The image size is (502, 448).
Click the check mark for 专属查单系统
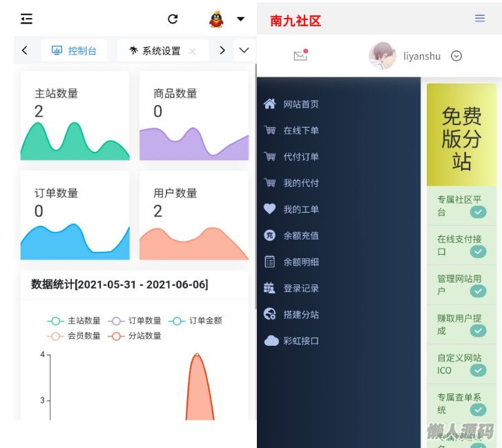(479, 410)
